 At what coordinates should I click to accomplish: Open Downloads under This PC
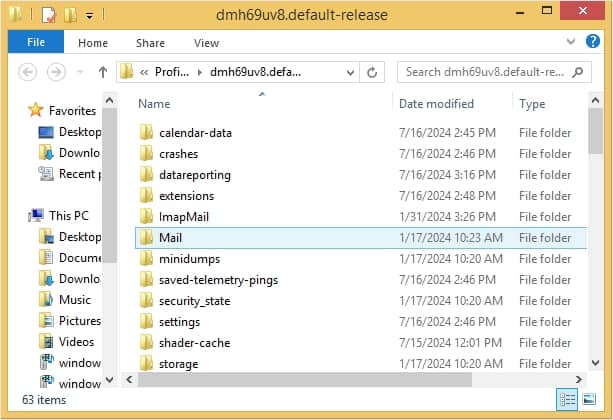click(x=70, y=279)
